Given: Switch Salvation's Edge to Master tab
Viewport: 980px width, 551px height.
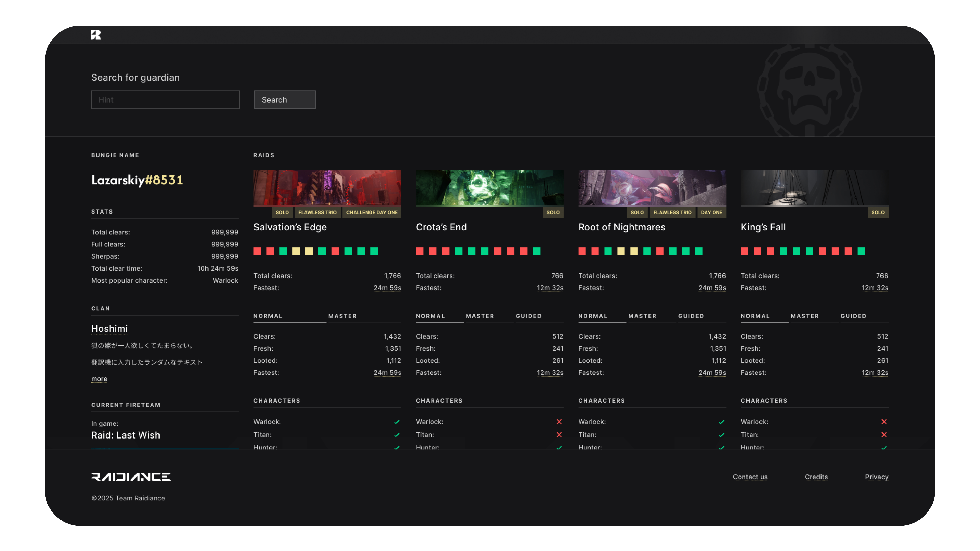Looking at the screenshot, I should click(342, 316).
